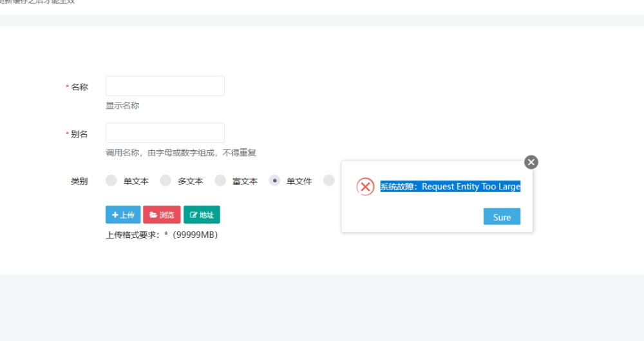The height and width of the screenshot is (341, 644).
Task: Click the 名称 field label
Action: point(79,87)
